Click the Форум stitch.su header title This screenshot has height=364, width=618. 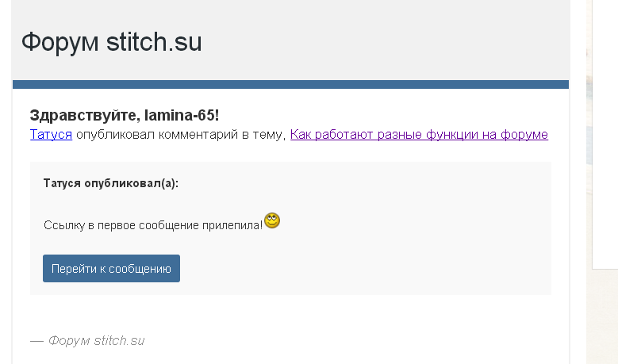click(x=112, y=42)
